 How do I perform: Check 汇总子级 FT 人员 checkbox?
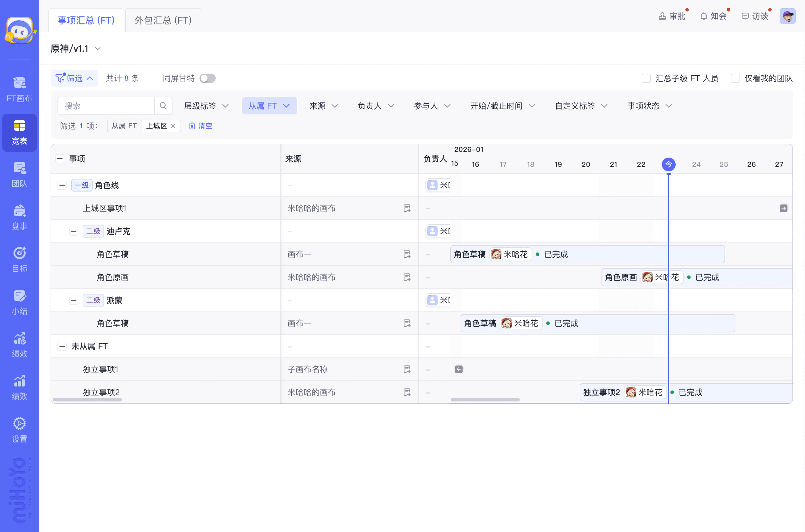click(646, 79)
